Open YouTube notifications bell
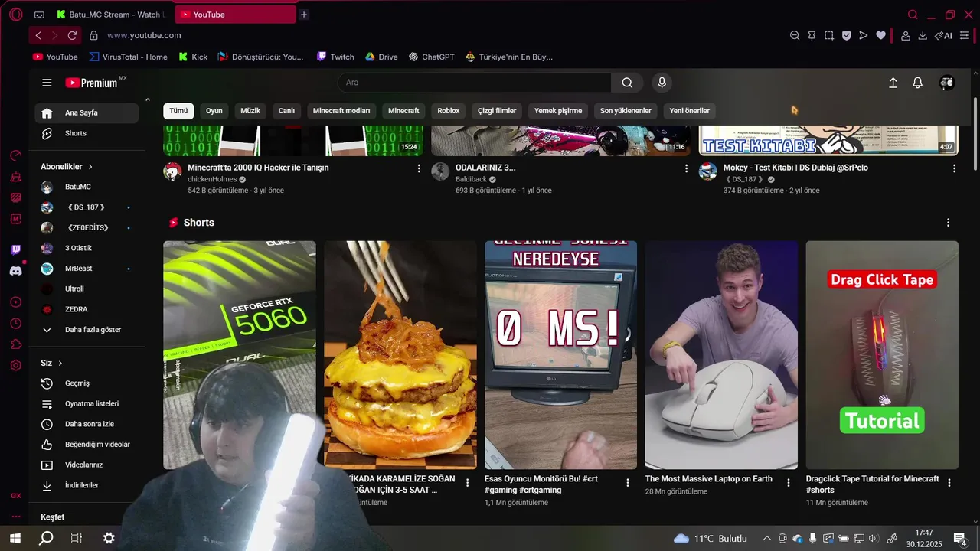The width and height of the screenshot is (980, 551). coord(917,83)
